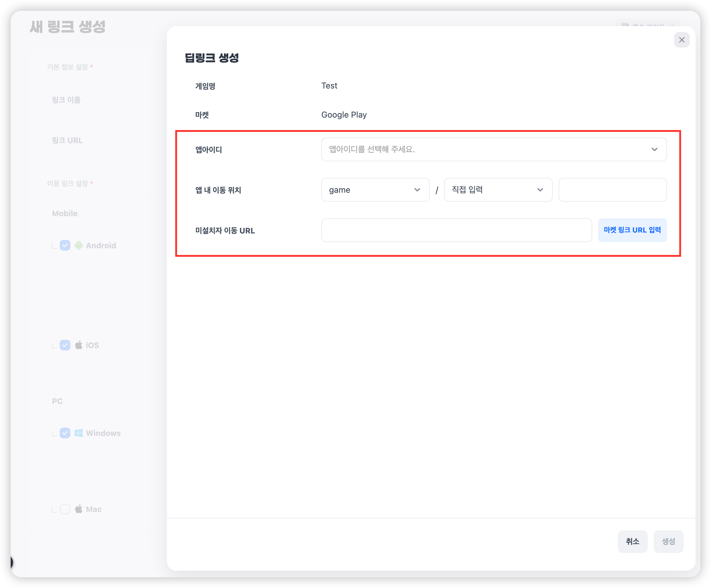Click the green Android robot icon
This screenshot has height=588, width=711.
[x=78, y=245]
